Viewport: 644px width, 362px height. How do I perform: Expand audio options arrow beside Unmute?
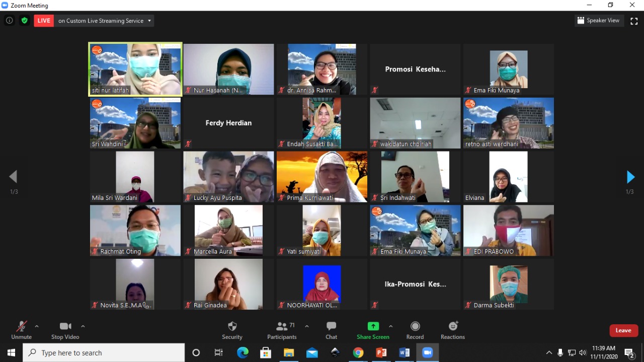click(37, 326)
